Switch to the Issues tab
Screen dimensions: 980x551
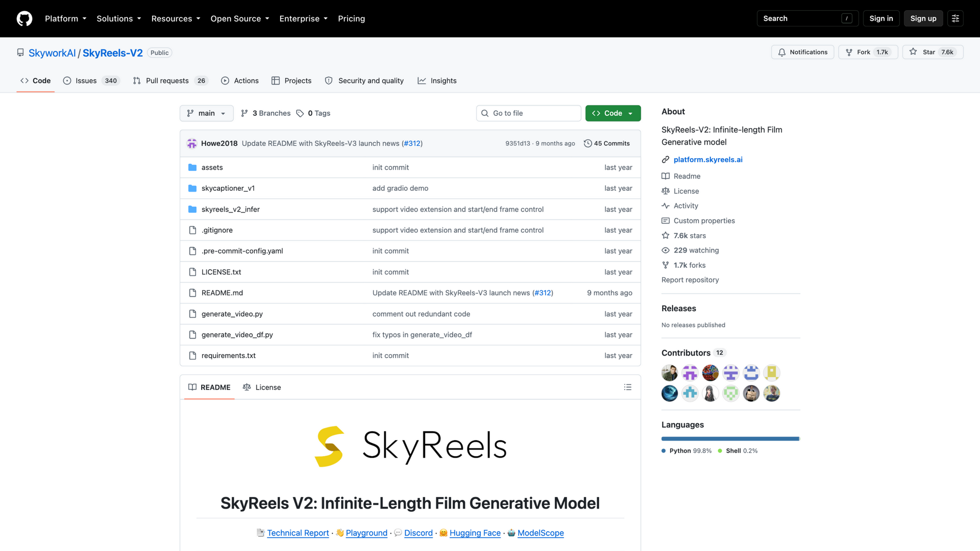91,81
